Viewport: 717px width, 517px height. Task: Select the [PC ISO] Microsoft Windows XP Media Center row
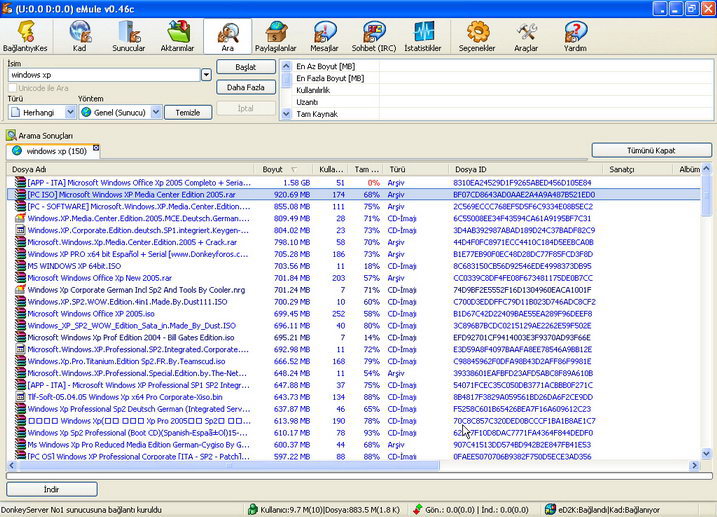point(353,194)
